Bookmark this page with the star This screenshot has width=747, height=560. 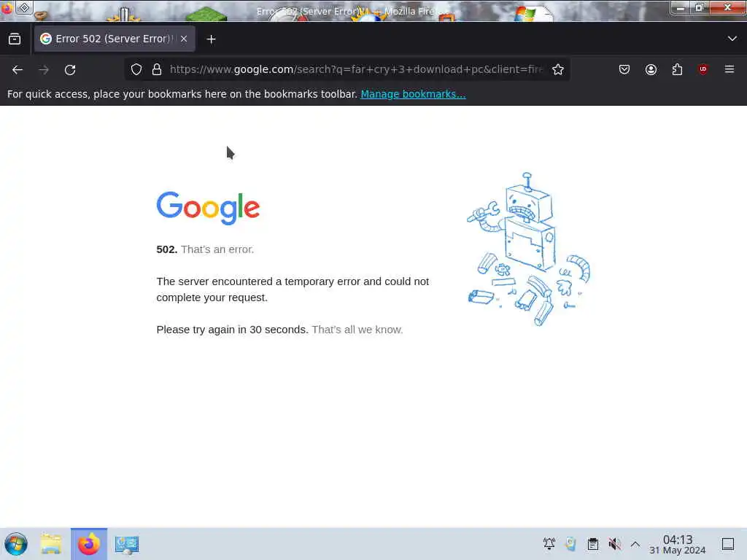(558, 69)
